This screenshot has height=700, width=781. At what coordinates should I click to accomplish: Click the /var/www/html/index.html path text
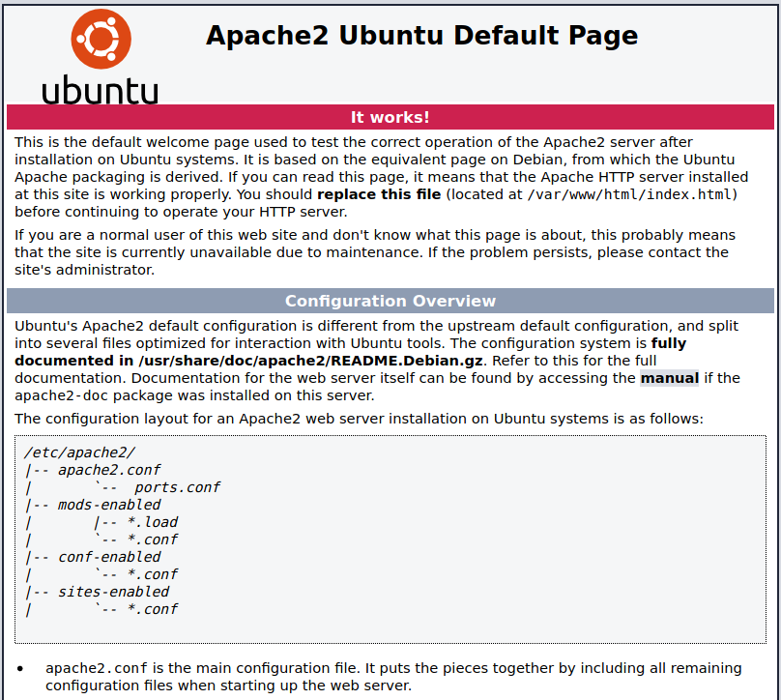(x=630, y=194)
